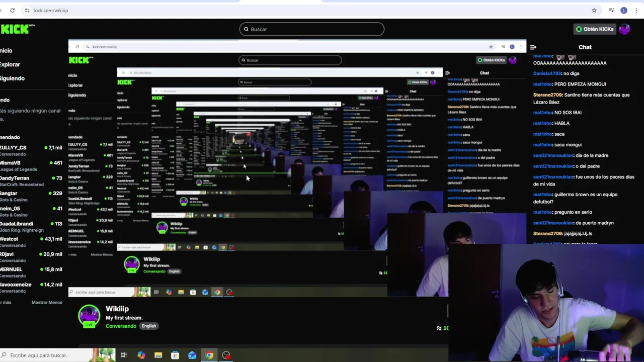The height and width of the screenshot is (362, 644).
Task: Collapse the chat panel arrow icon
Action: click(533, 47)
